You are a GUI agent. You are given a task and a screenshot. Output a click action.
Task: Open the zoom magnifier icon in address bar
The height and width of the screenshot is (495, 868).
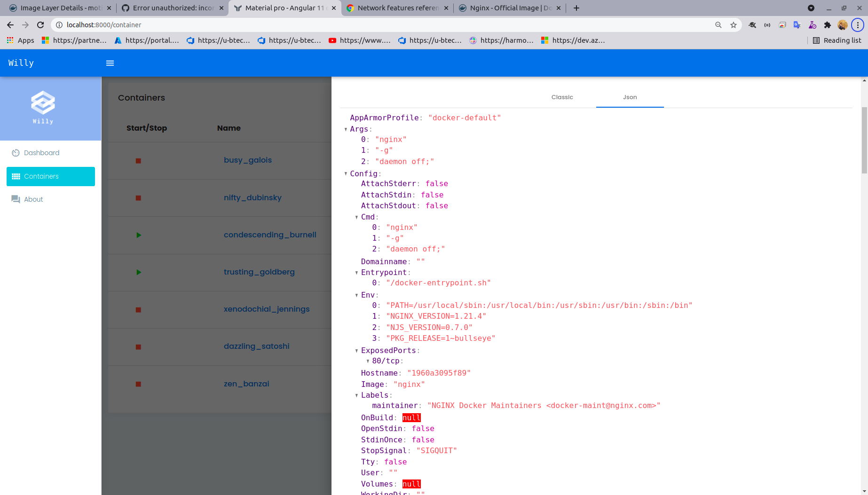click(x=718, y=25)
